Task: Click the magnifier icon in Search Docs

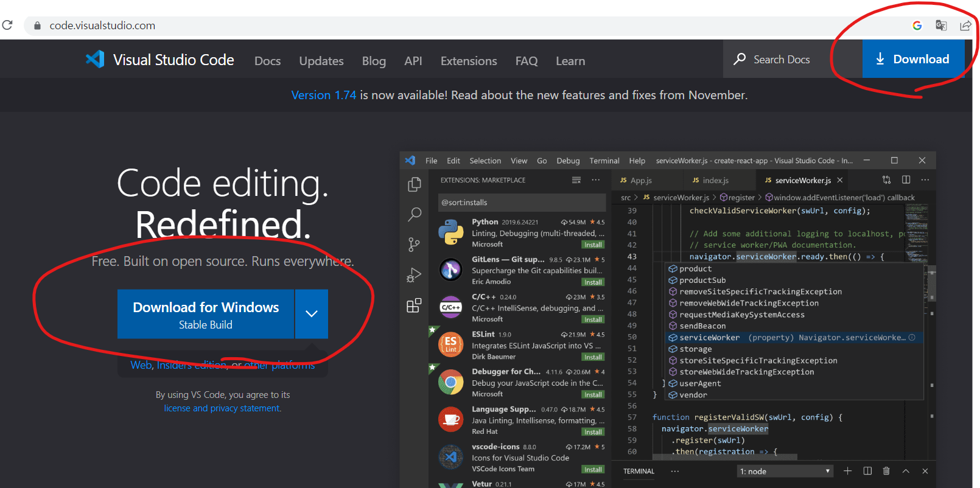Action: 740,59
